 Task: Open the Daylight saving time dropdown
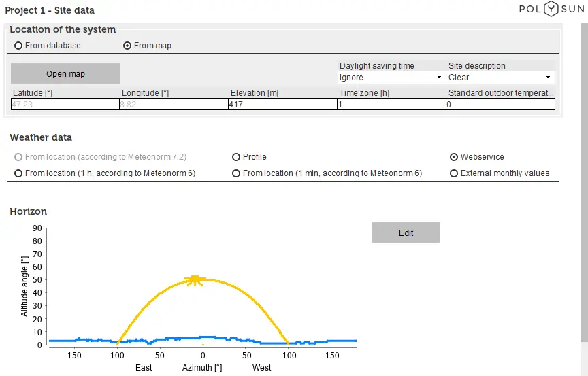[x=391, y=78]
